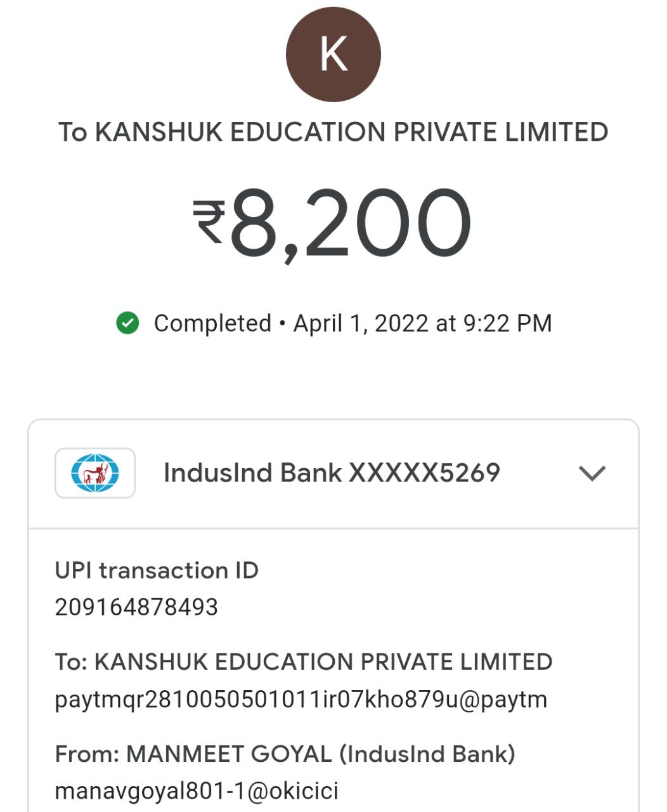Click the paytmqr @paytm UPI address
Screen dimensions: 667x812
click(301, 700)
